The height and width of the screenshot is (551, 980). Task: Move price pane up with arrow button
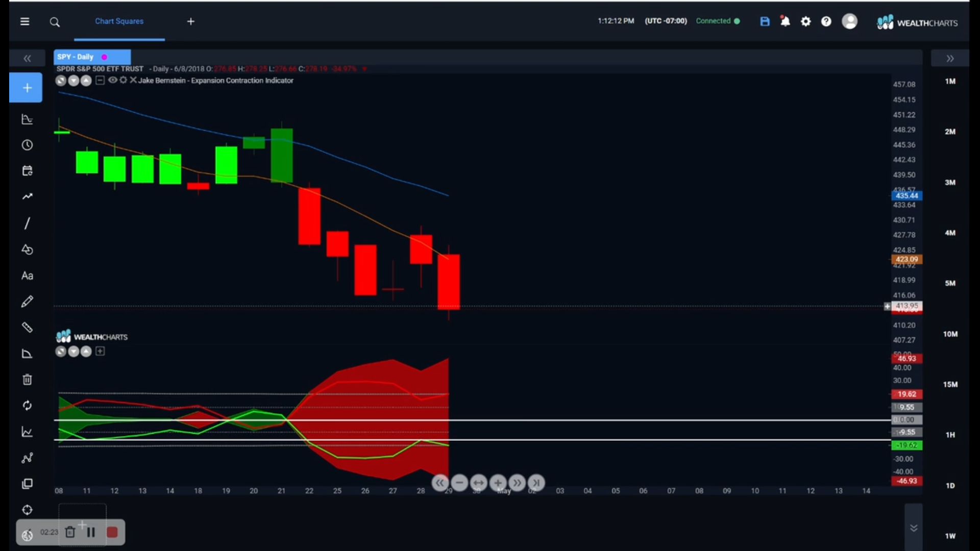[x=86, y=81]
